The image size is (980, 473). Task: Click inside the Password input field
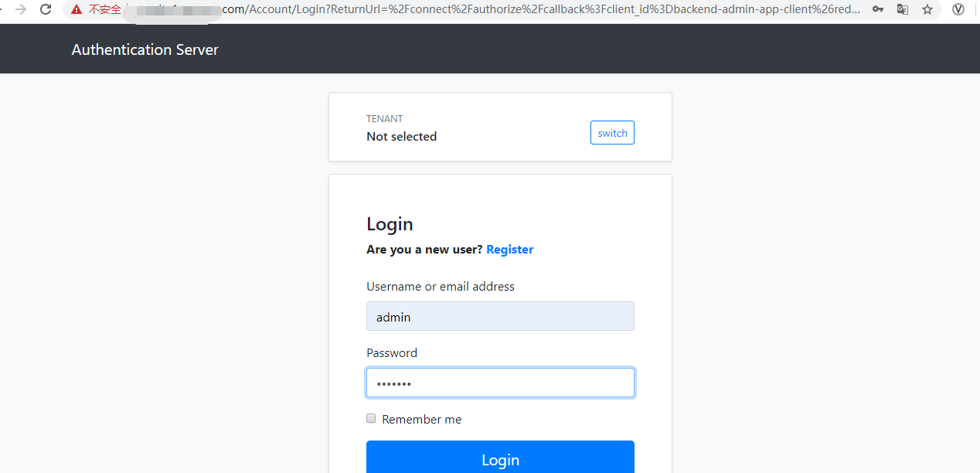click(x=500, y=383)
